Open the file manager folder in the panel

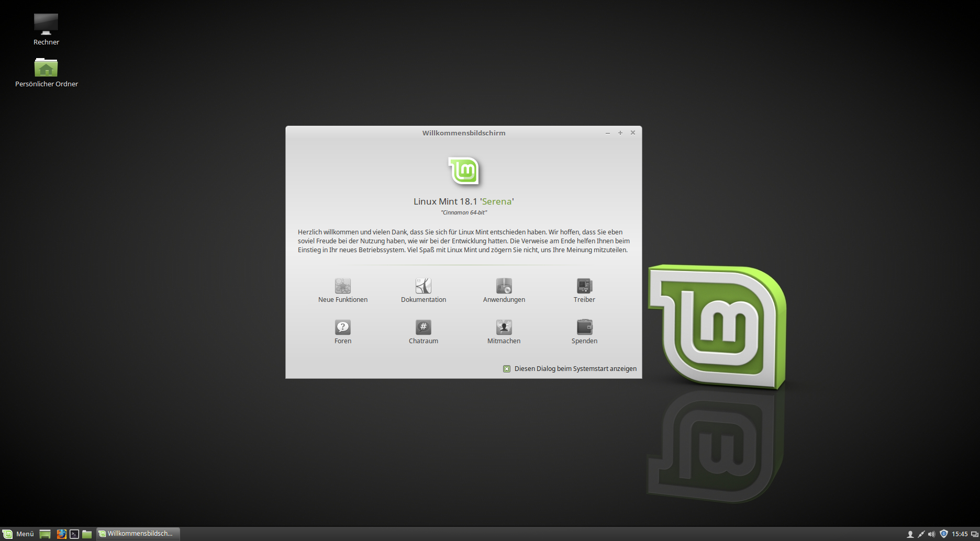[87, 534]
